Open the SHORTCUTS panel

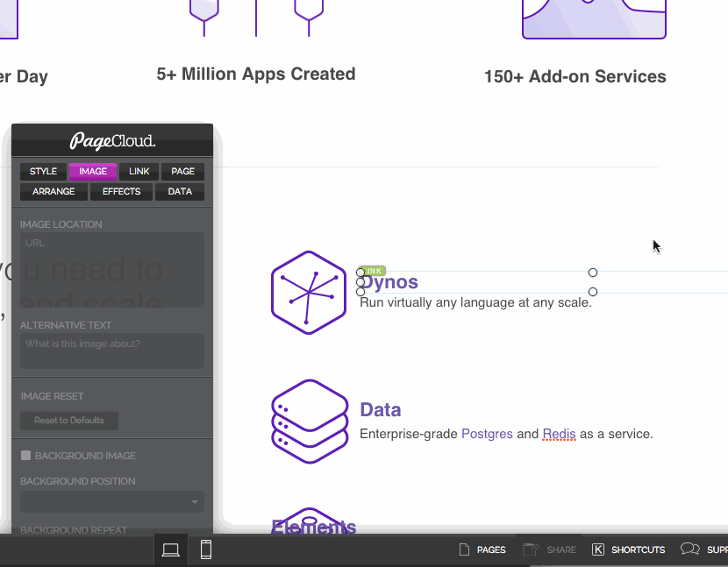pyautogui.click(x=638, y=549)
